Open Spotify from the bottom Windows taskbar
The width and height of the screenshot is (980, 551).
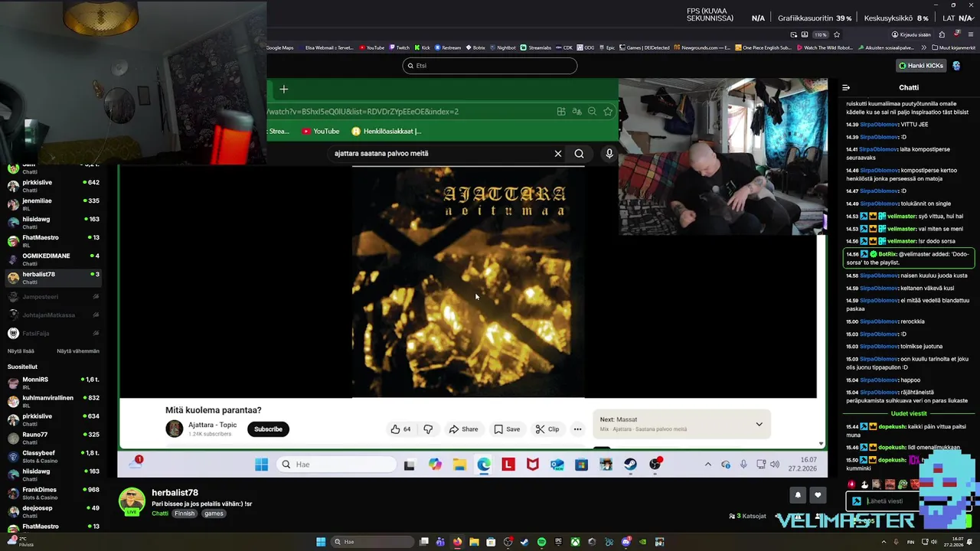coord(541,542)
